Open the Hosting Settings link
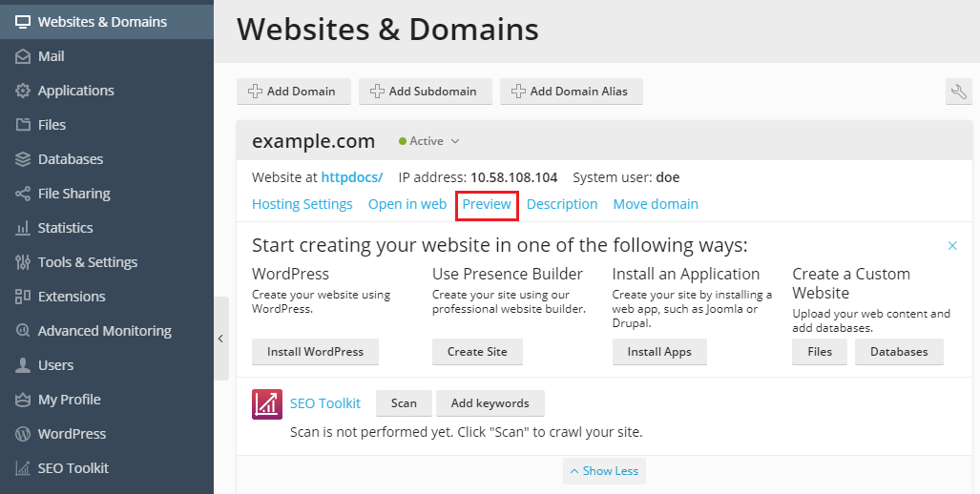 point(302,204)
